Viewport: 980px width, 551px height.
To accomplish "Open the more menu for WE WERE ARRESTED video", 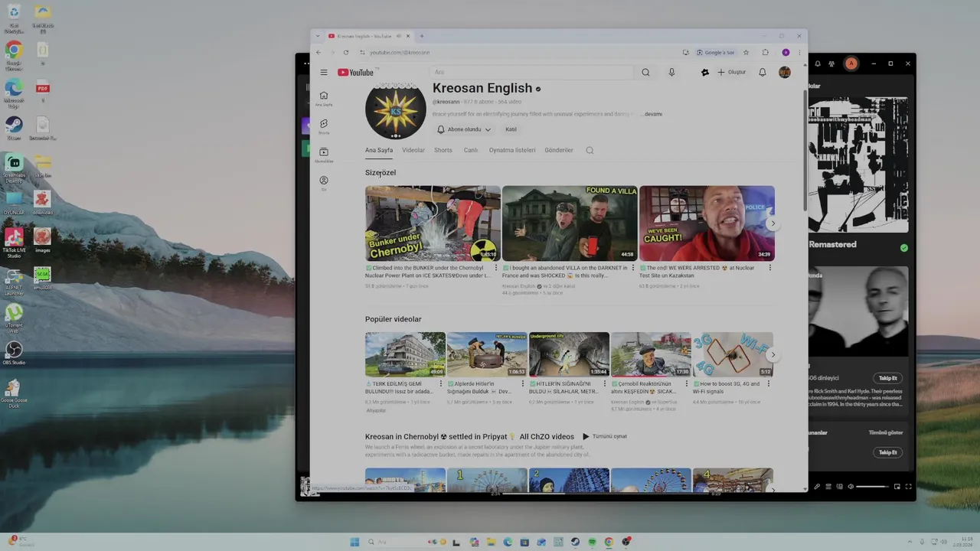I will pos(770,268).
